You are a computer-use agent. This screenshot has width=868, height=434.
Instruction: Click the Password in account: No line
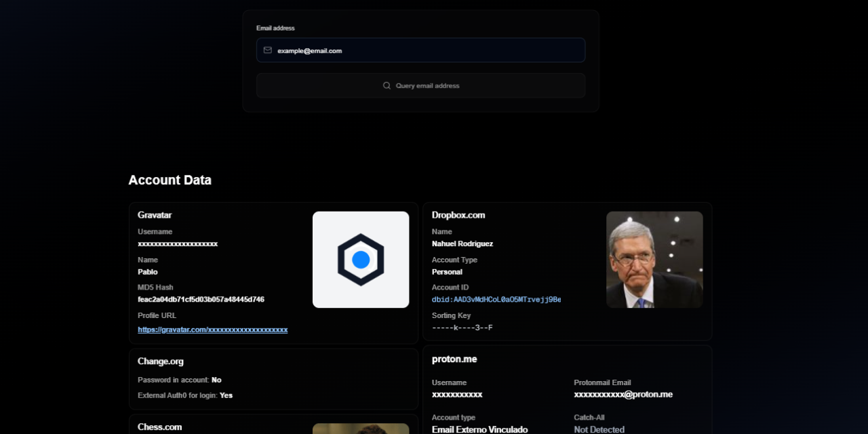click(x=180, y=380)
